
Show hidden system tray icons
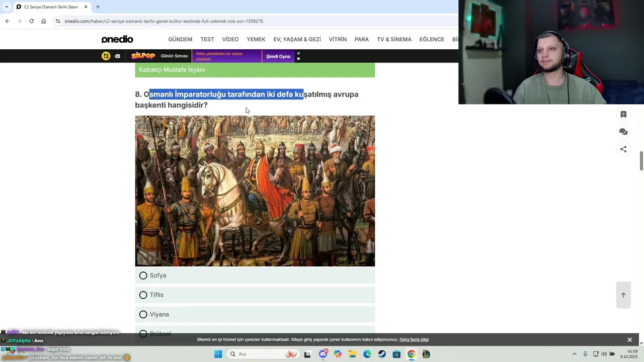click(574, 354)
